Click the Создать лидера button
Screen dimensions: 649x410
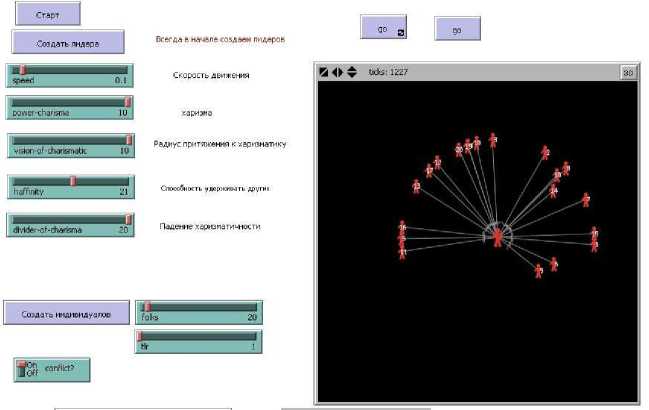coord(68,43)
